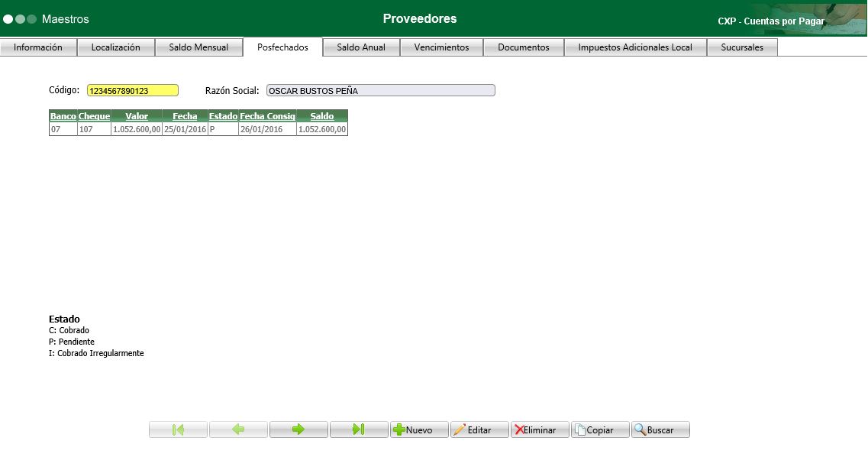Sort by the Saldo column header
The width and height of the screenshot is (868, 457).
(322, 115)
